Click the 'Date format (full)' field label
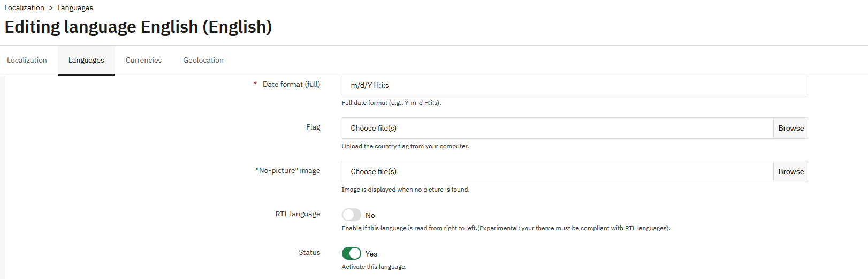 [291, 84]
